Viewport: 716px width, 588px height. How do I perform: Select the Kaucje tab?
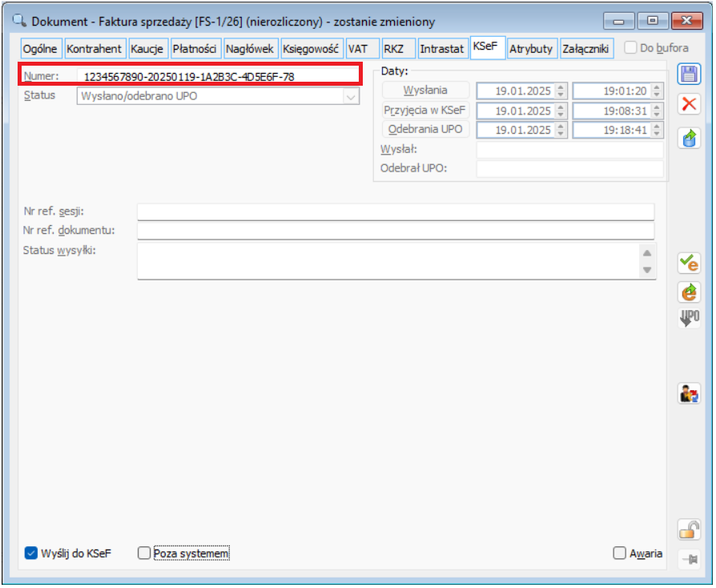tap(147, 49)
